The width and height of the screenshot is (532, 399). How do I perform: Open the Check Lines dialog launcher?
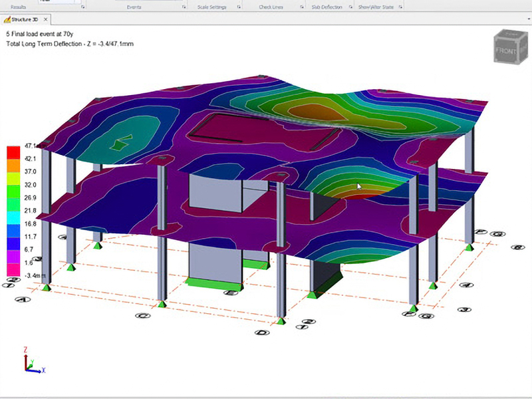pyautogui.click(x=301, y=7)
